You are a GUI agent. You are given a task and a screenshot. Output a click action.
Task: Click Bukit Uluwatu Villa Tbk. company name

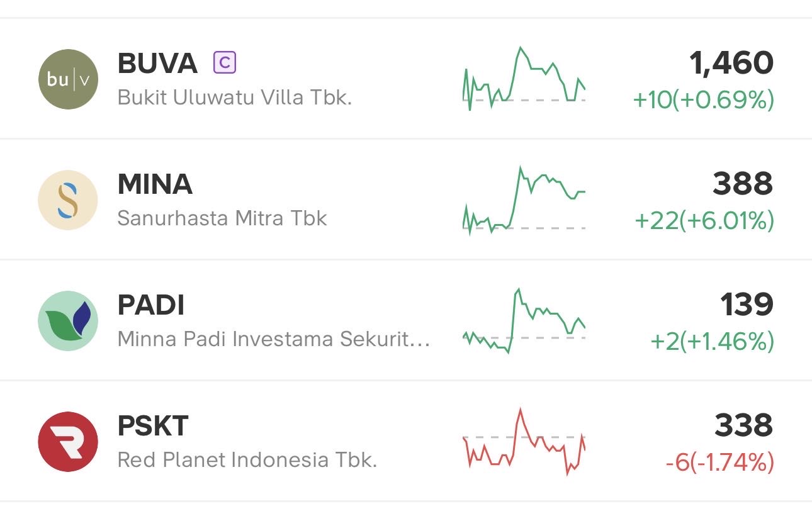235,98
